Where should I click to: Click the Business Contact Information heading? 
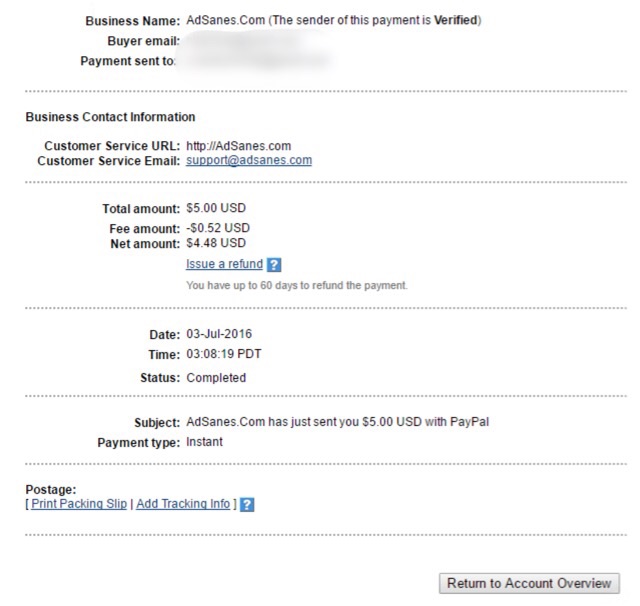[x=110, y=117]
